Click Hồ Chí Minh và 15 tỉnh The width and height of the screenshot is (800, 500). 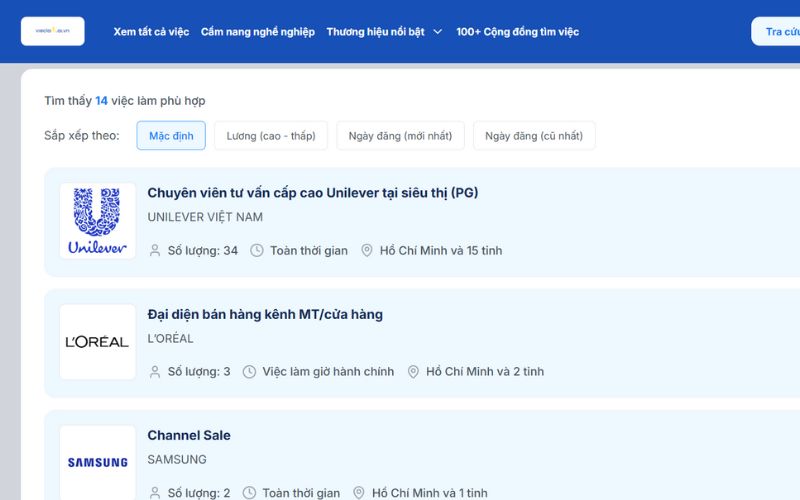[x=441, y=251]
